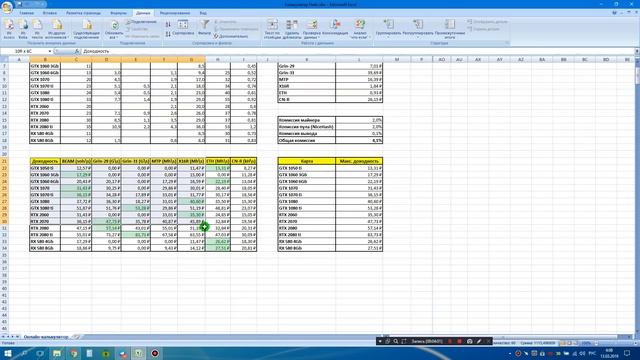This screenshot has height=360, width=640.
Task: Toggle the Filter button
Action: (204, 28)
